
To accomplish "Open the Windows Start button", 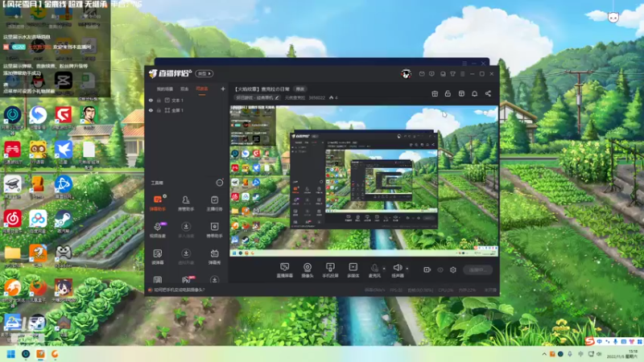I will point(11,354).
